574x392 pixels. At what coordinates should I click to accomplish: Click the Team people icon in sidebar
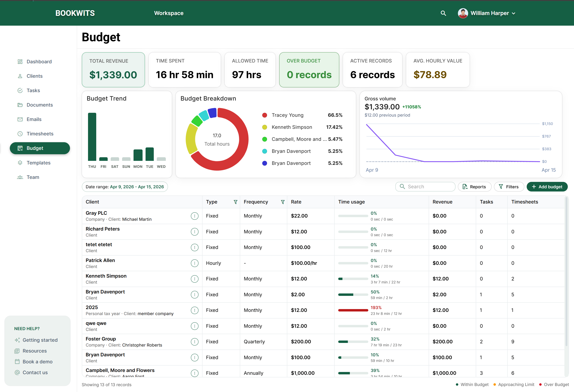pos(20,177)
